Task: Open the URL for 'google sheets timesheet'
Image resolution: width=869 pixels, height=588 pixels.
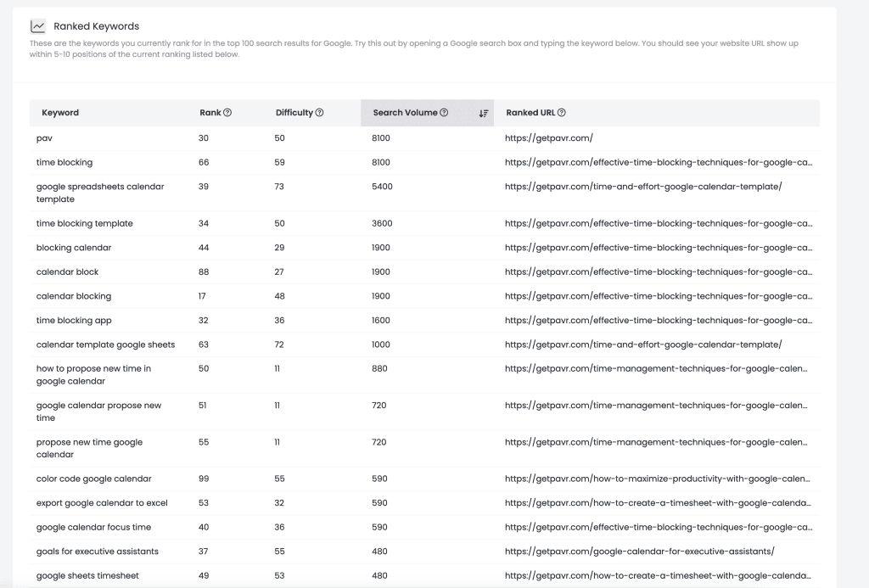Action: (658, 576)
